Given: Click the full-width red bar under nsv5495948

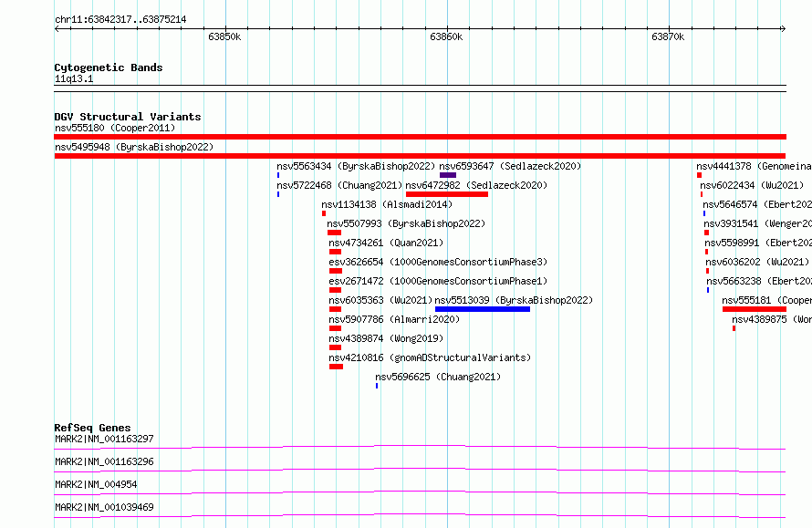Looking at the screenshot, I should pyautogui.click(x=420, y=156).
